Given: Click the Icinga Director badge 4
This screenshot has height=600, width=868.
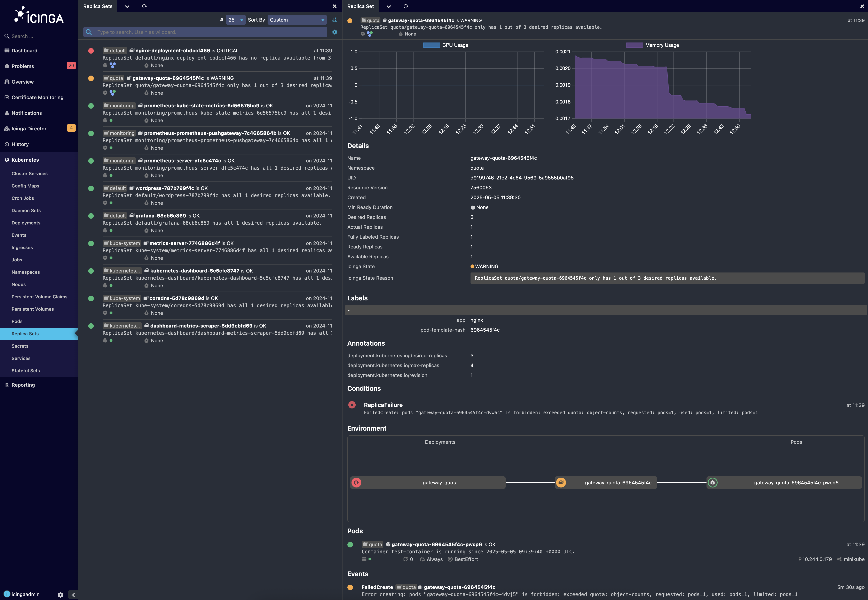Looking at the screenshot, I should (x=71, y=128).
